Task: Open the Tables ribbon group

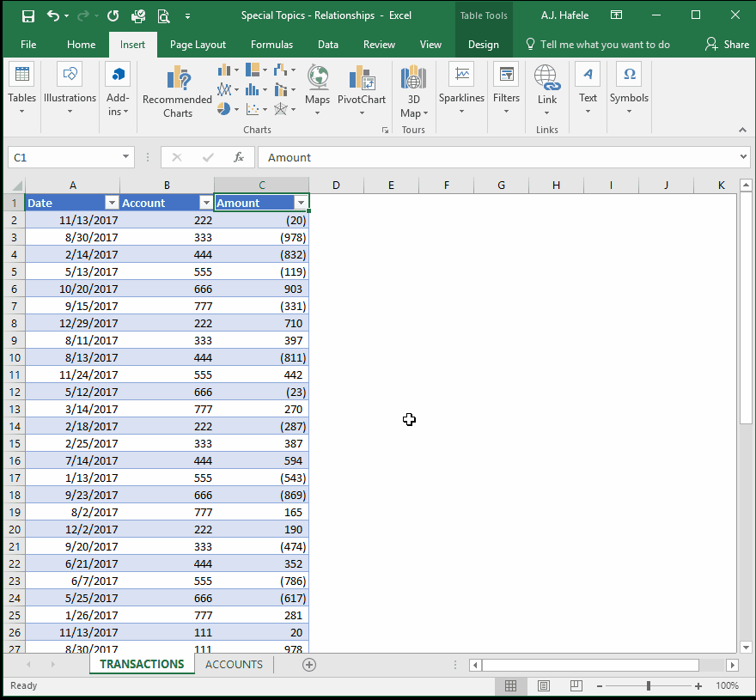Action: [21, 89]
